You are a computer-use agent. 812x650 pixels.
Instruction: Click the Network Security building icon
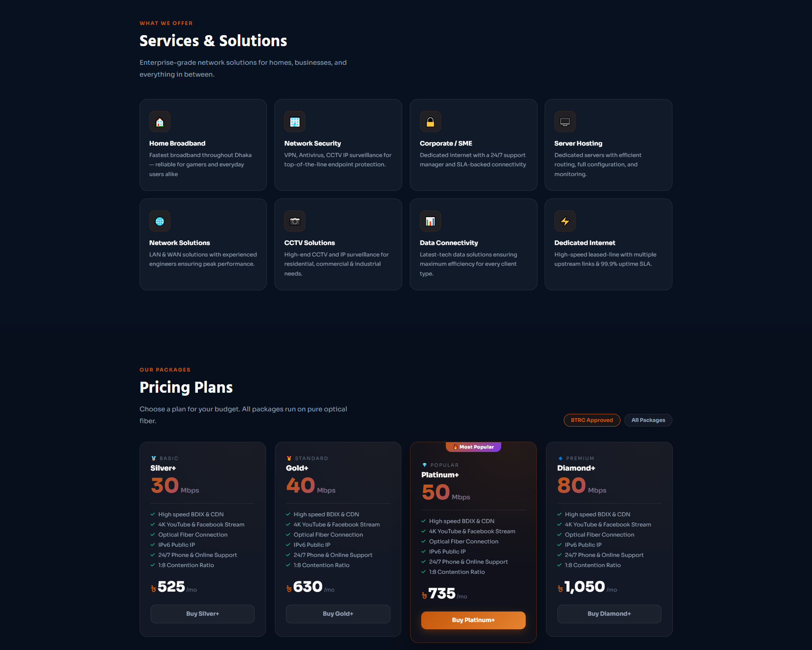295,122
